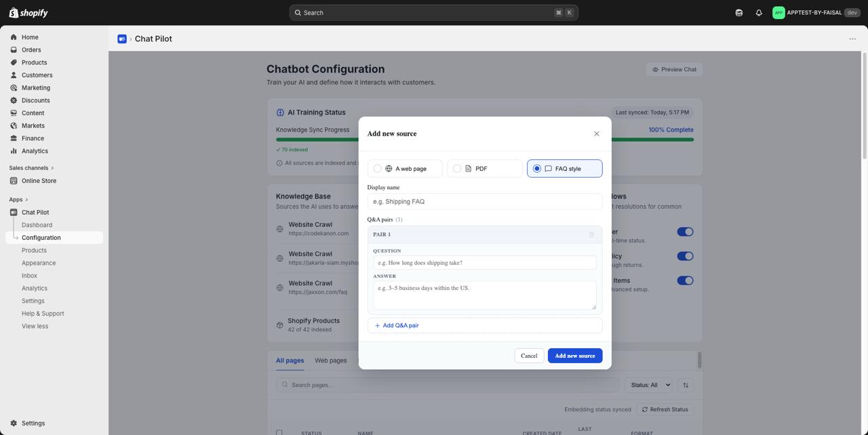Focus the Search pages field

tap(448, 385)
